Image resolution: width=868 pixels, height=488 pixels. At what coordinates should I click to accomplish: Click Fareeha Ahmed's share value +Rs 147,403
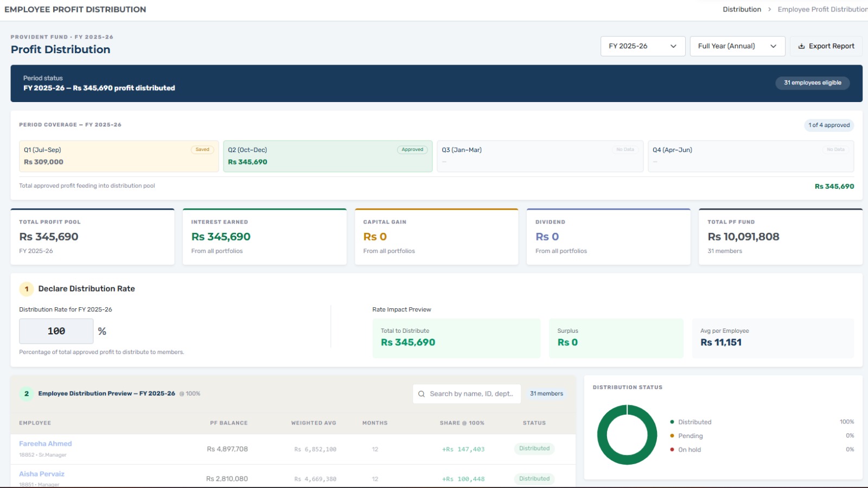(463, 449)
